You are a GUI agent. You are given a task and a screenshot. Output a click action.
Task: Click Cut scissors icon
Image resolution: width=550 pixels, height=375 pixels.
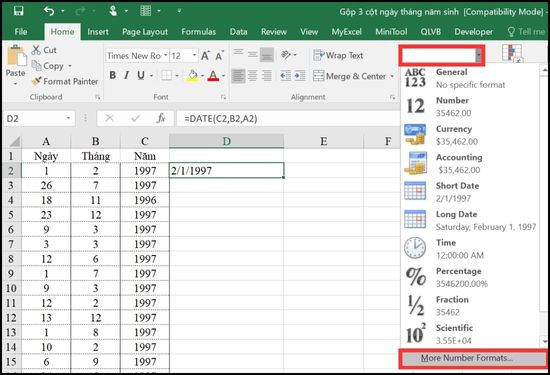pos(36,50)
